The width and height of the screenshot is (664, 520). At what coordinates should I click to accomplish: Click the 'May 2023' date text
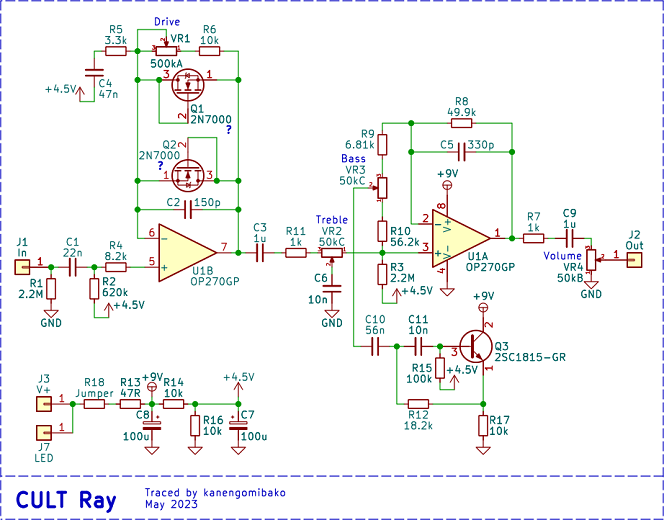[x=171, y=504]
